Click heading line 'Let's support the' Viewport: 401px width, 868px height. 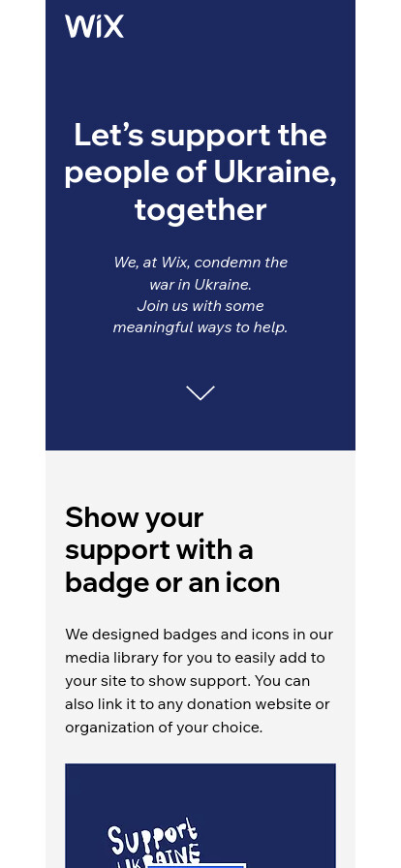coord(200,135)
